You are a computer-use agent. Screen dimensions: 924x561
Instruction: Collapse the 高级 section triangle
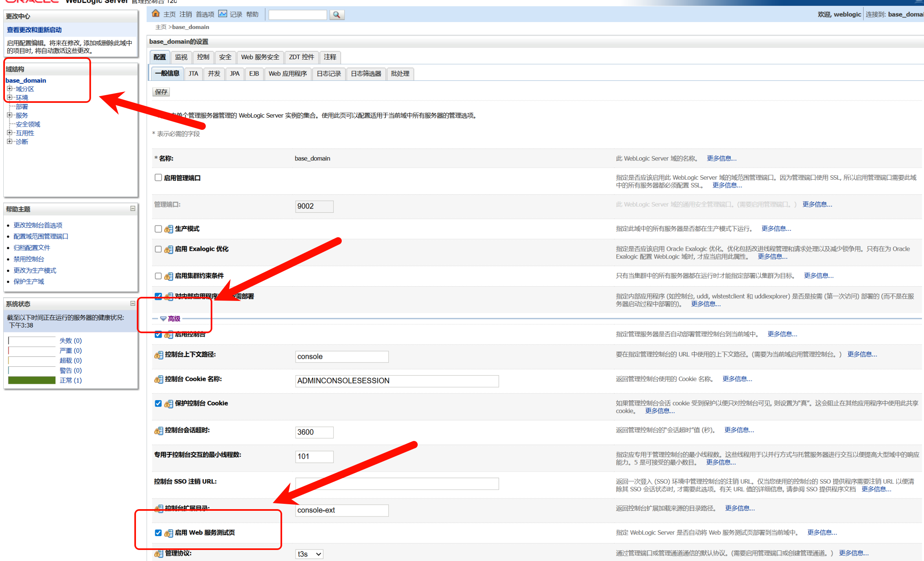163,318
